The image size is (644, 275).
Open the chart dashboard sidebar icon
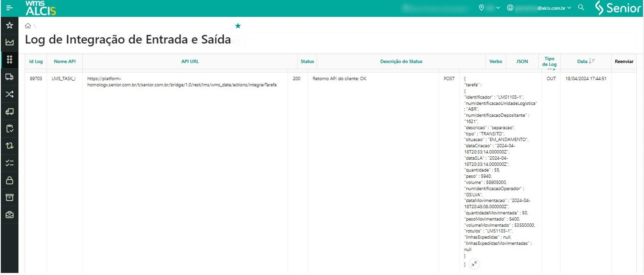pos(9,42)
